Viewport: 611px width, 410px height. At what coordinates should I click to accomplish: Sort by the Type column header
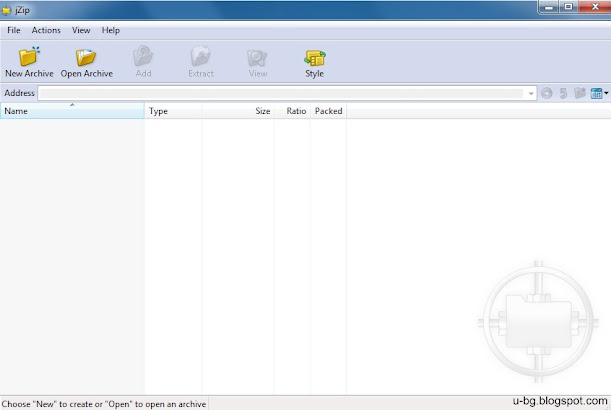point(173,111)
